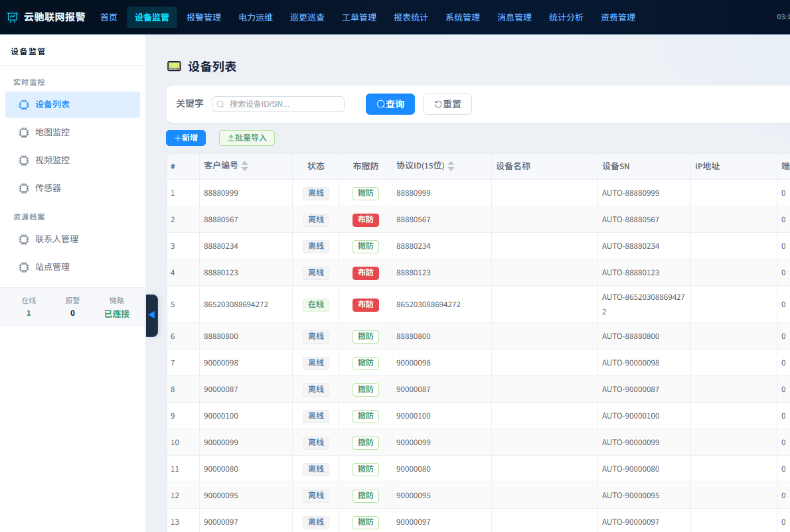The height and width of the screenshot is (532, 790).
Task: Open the 报表统计 top menu
Action: click(x=411, y=18)
